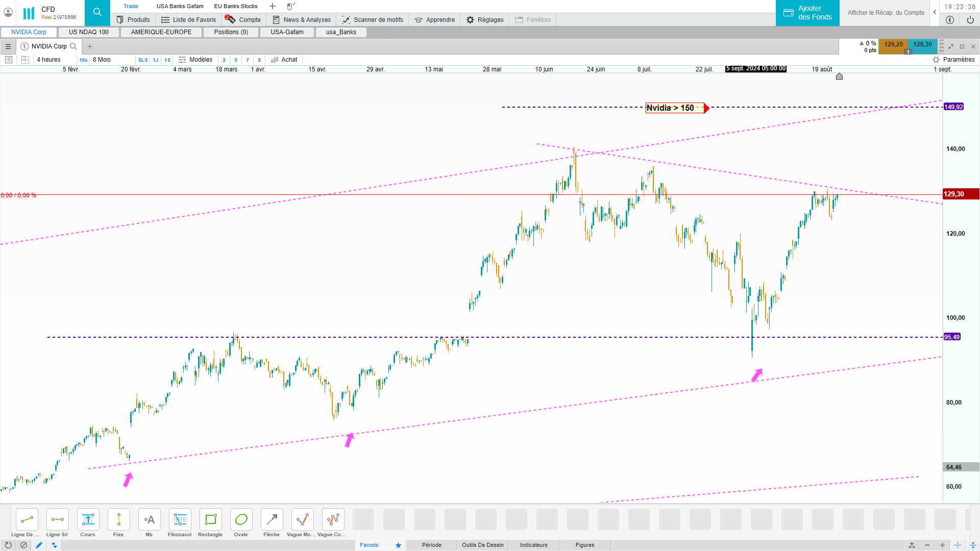This screenshot has height=551, width=980.
Task: Pick the Ovale shape tool
Action: 241,520
